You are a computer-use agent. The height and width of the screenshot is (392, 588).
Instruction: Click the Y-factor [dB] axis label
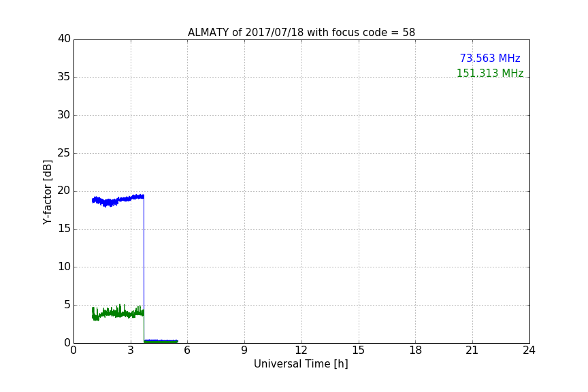pyautogui.click(x=47, y=192)
